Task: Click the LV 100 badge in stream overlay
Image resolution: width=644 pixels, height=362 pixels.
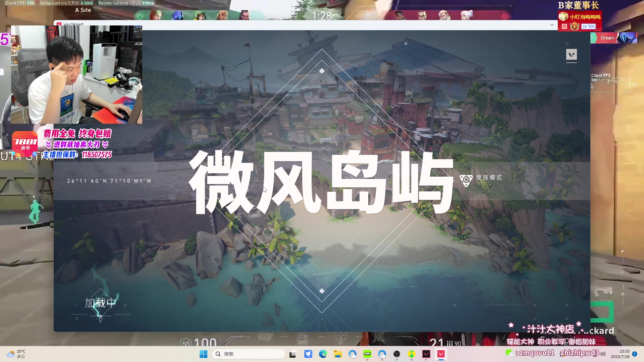Action: 588,26
